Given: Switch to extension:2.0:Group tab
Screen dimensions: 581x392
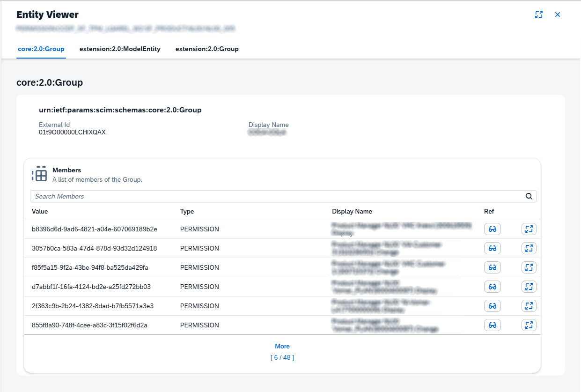Looking at the screenshot, I should [x=207, y=49].
